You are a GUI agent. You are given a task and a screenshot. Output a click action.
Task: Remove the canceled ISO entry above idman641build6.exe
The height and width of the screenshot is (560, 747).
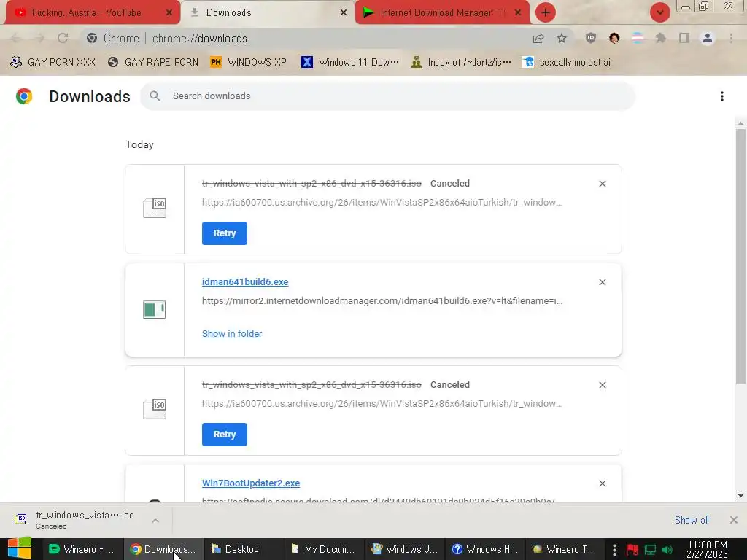click(602, 184)
